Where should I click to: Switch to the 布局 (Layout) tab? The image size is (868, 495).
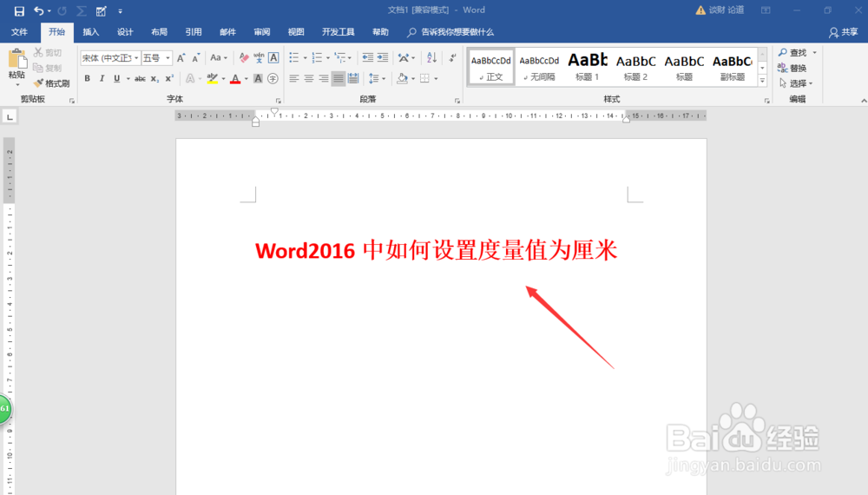[x=160, y=32]
